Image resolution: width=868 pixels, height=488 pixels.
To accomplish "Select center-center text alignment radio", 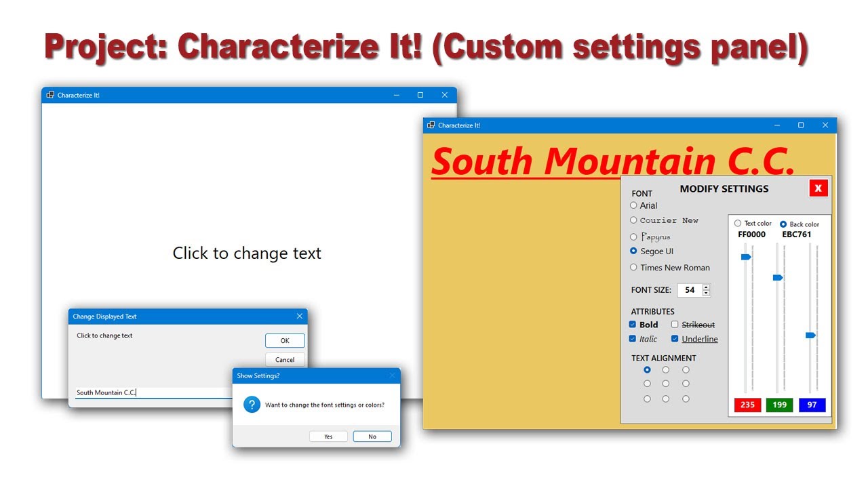I will click(x=666, y=384).
